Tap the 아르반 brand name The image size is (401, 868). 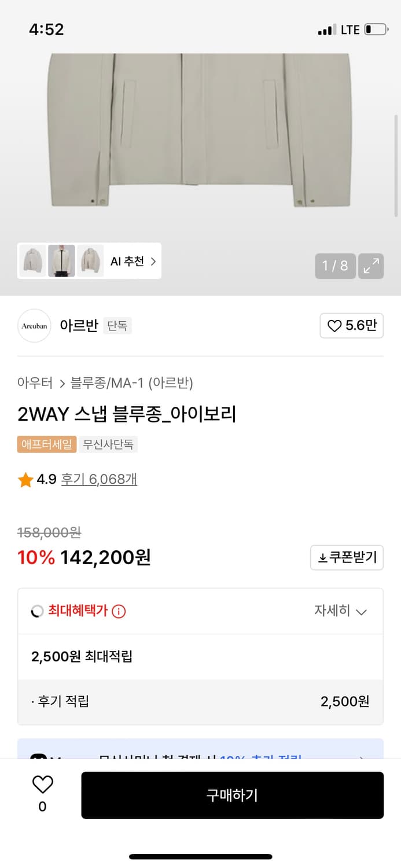pos(79,326)
